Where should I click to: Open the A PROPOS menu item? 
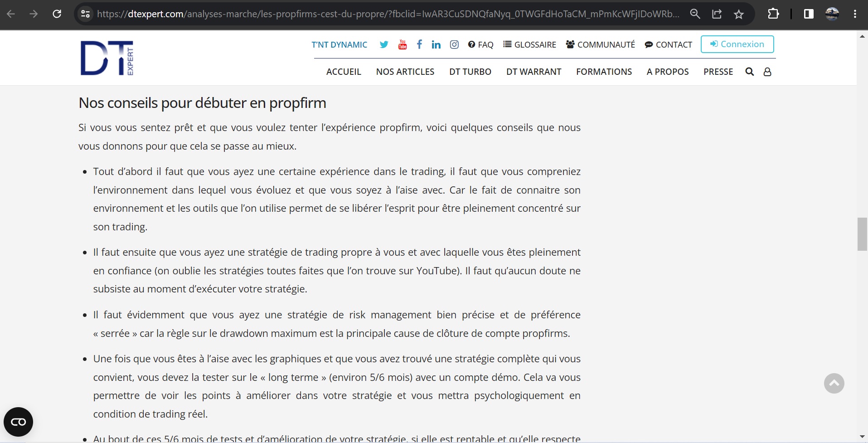coord(668,72)
